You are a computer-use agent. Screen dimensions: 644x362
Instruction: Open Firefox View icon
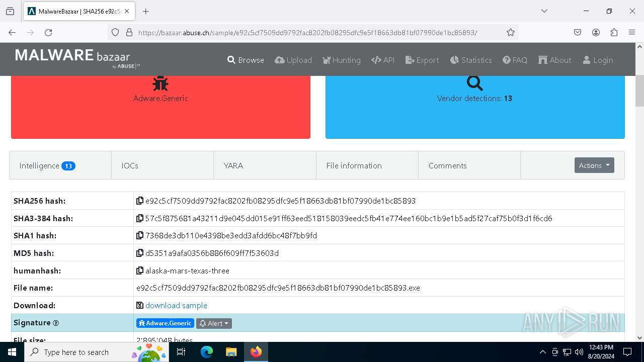(10, 11)
